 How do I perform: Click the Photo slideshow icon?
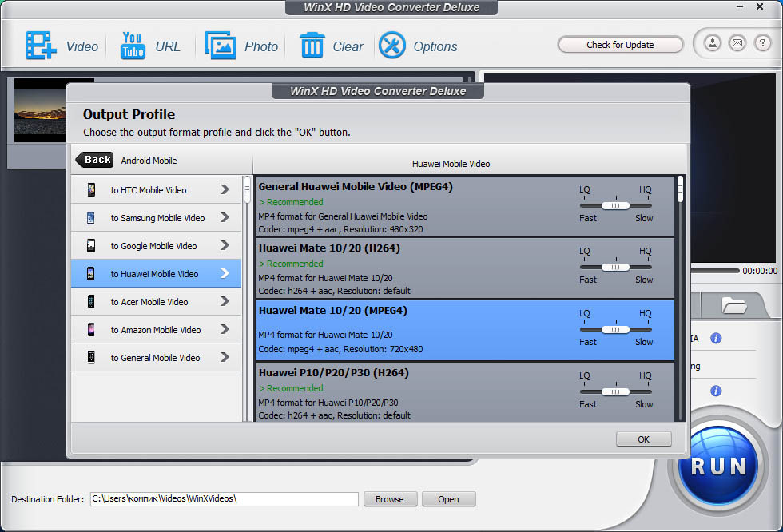221,46
